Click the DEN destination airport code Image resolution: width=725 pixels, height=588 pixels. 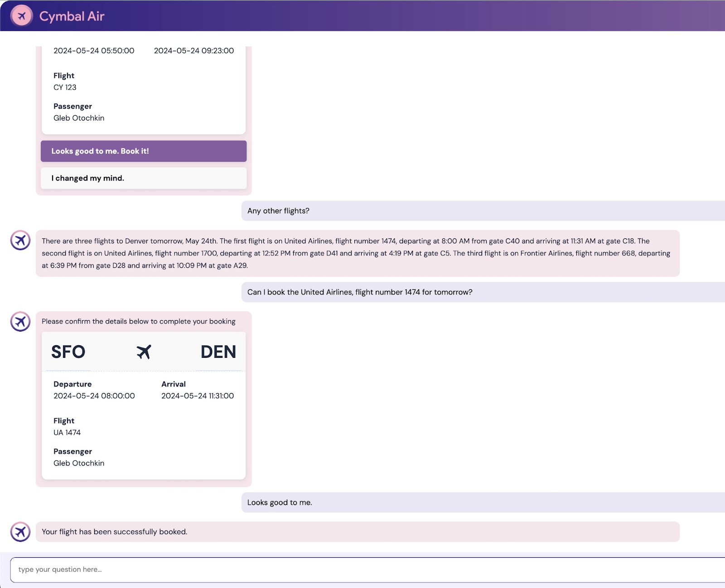click(218, 352)
